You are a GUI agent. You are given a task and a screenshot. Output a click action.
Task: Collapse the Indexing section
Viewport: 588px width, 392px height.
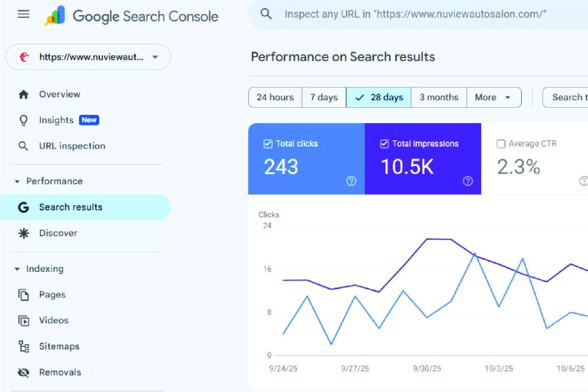17,269
